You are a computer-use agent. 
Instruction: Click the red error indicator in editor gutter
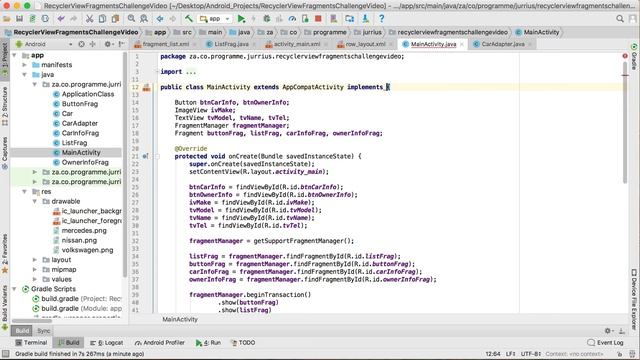[x=625, y=56]
